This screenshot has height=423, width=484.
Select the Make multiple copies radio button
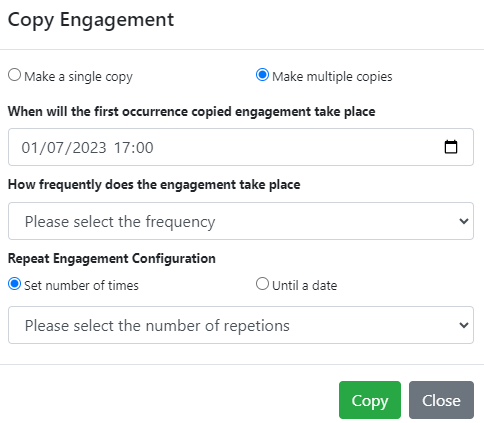point(262,75)
